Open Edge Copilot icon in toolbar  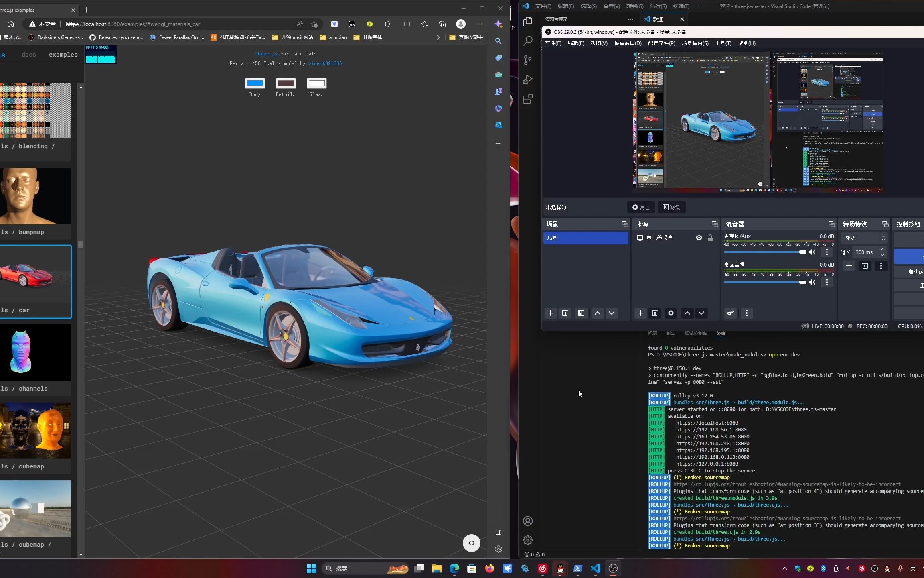pyautogui.click(x=498, y=24)
